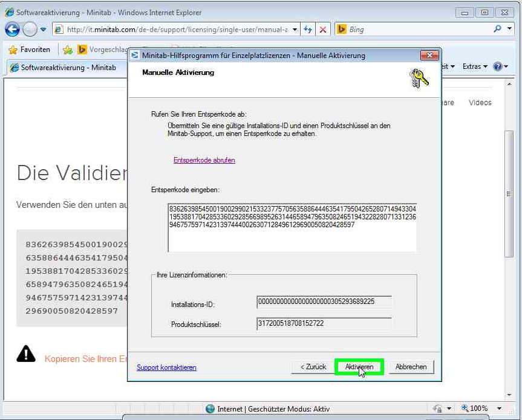Viewport: 522px width, 420px height.
Task: Click the 'Entsperrkode eingeben:' label
Action: (x=186, y=190)
